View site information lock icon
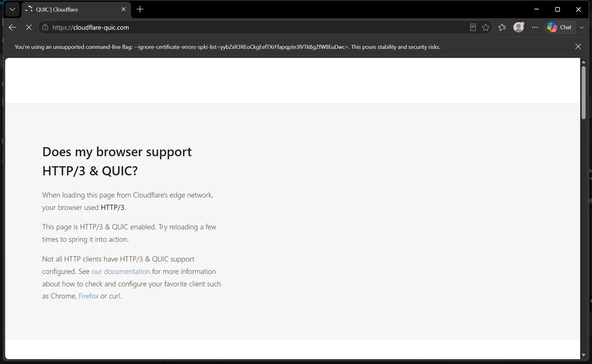This screenshot has width=592, height=364. pos(45,27)
